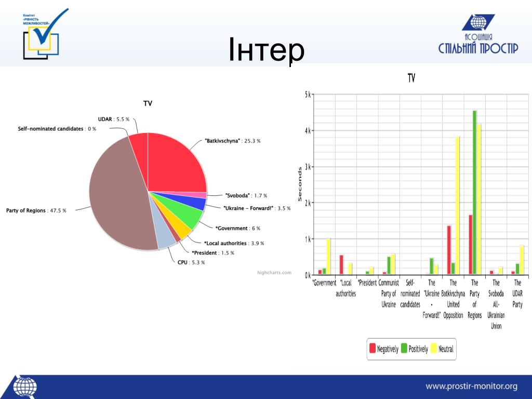Image resolution: width=532 pixels, height=399 pixels.
Task: Open the www.prostir-monitor.org link
Action: click(471, 386)
